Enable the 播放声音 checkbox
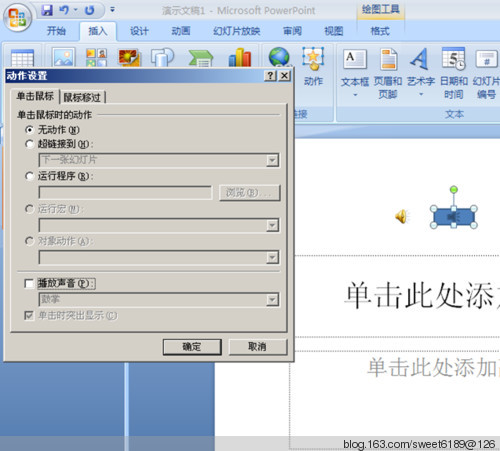 pos(29,284)
